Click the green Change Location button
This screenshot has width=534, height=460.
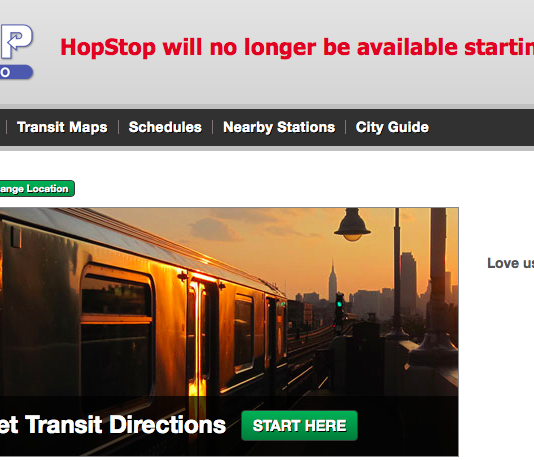tap(37, 189)
